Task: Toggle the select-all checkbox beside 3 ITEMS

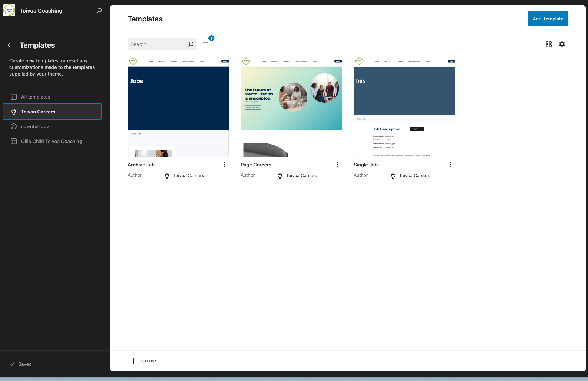Action: click(x=131, y=361)
